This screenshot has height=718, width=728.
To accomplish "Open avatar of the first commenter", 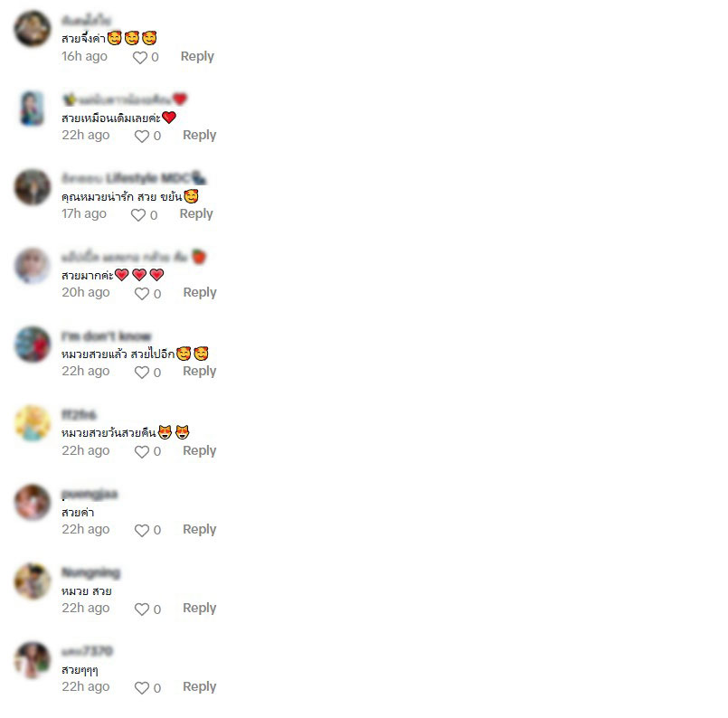I will coord(33,29).
